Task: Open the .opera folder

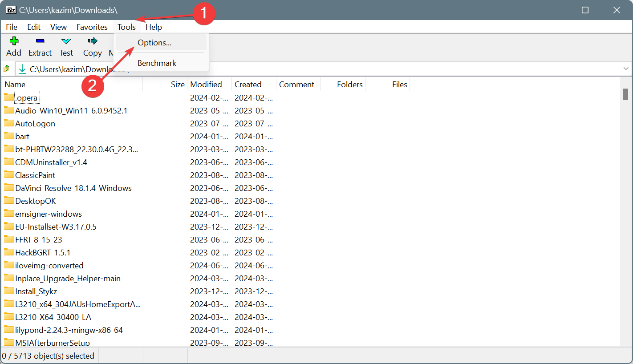Action: pos(27,97)
